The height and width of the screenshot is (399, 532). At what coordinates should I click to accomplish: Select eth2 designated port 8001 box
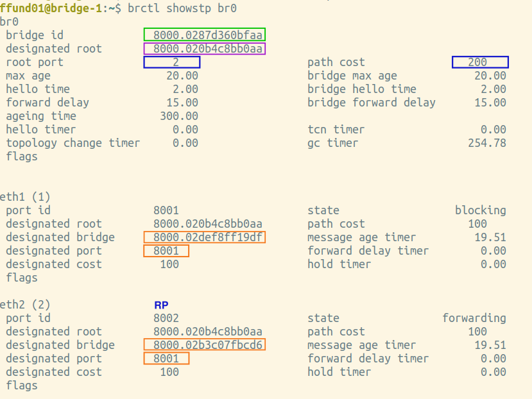point(166,359)
